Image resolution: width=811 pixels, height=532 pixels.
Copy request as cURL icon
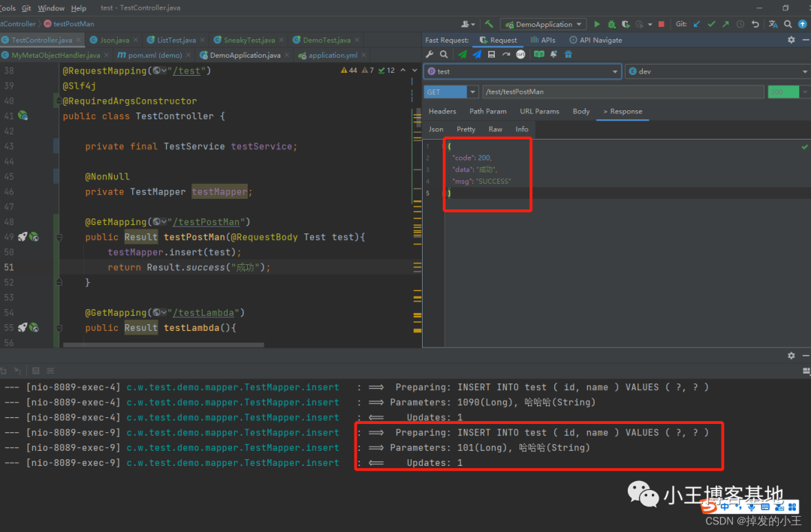(520, 55)
